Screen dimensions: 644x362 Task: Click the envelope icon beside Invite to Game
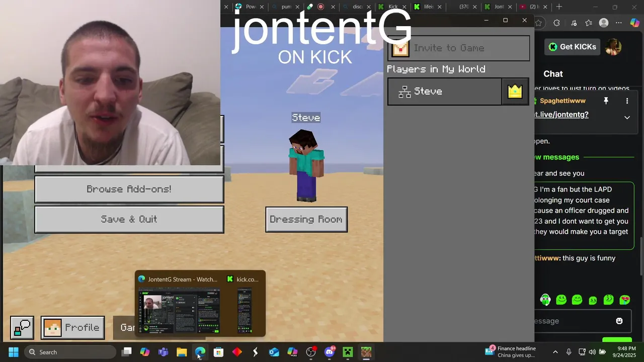point(400,48)
